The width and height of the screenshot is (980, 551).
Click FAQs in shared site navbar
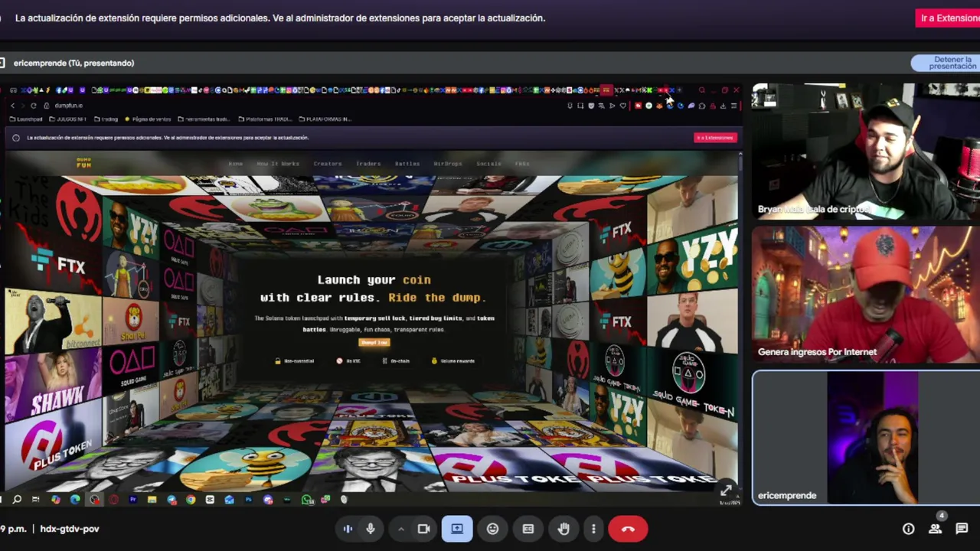coord(522,164)
